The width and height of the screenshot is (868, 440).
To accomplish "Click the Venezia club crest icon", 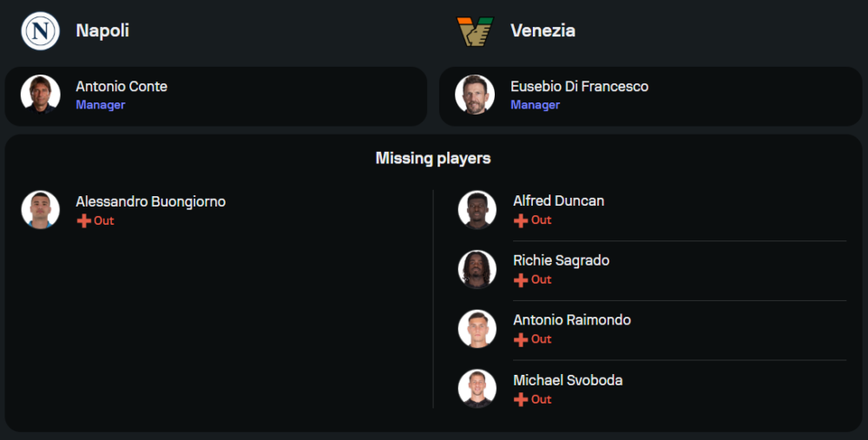I will coord(475,31).
